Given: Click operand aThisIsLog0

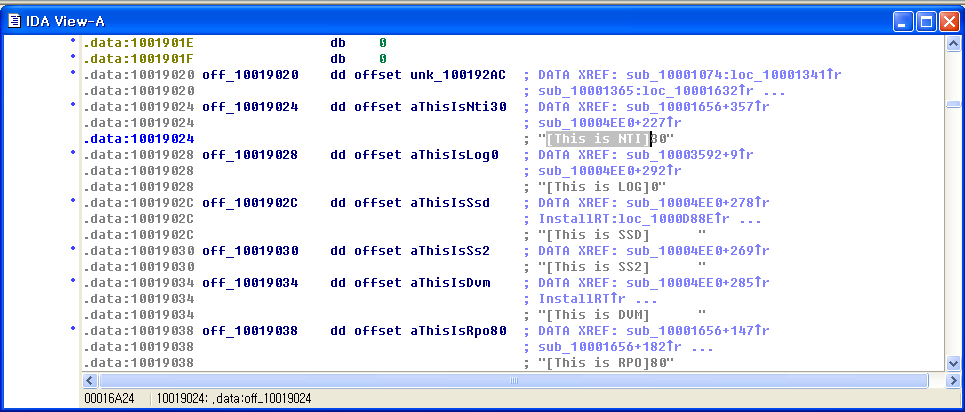Looking at the screenshot, I should pos(454,155).
